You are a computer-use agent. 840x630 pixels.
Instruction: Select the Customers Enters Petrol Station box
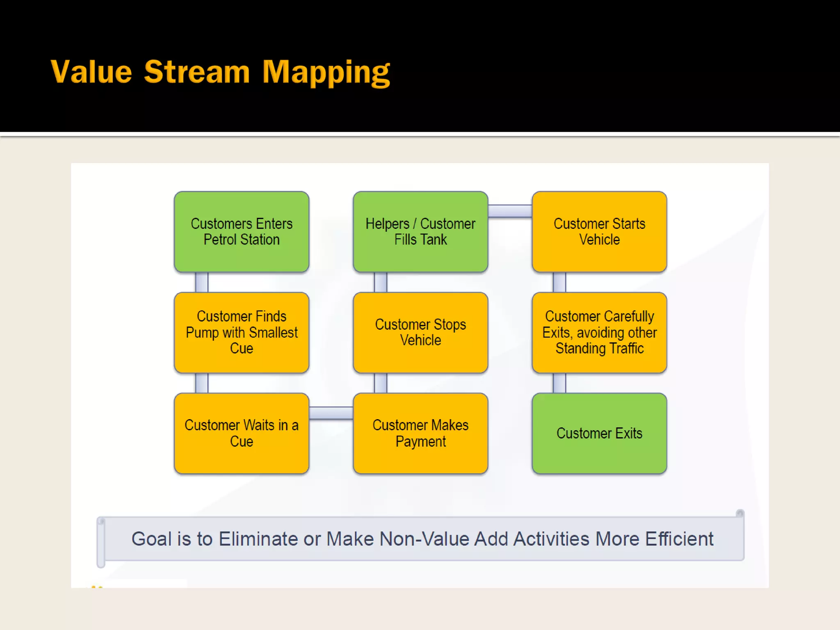[x=242, y=232]
